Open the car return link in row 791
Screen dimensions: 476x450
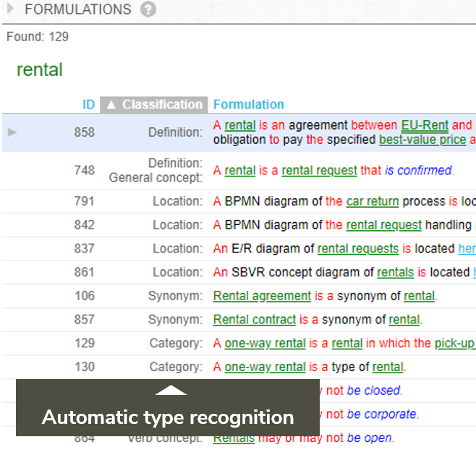371,201
